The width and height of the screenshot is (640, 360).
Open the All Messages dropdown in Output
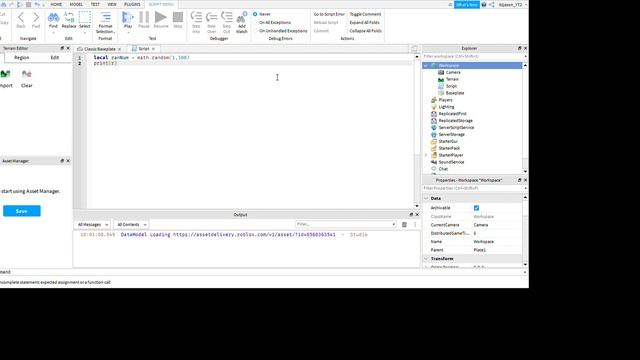coord(93,224)
